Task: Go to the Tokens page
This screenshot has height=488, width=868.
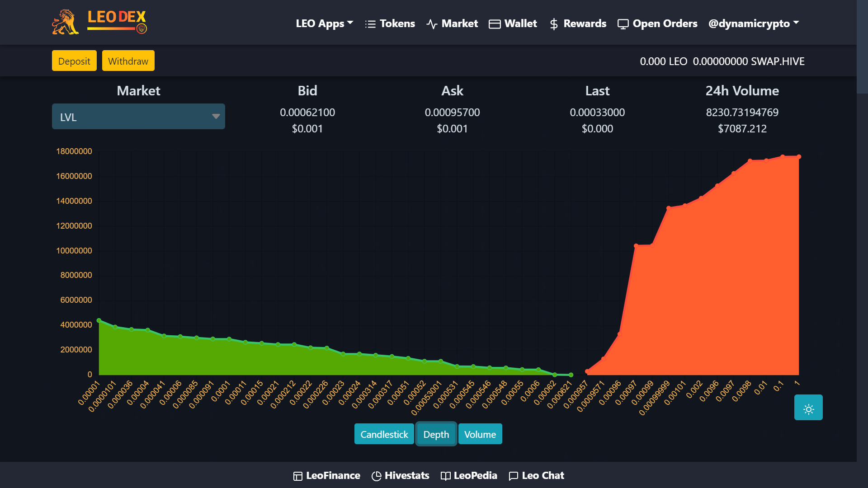Action: point(390,23)
